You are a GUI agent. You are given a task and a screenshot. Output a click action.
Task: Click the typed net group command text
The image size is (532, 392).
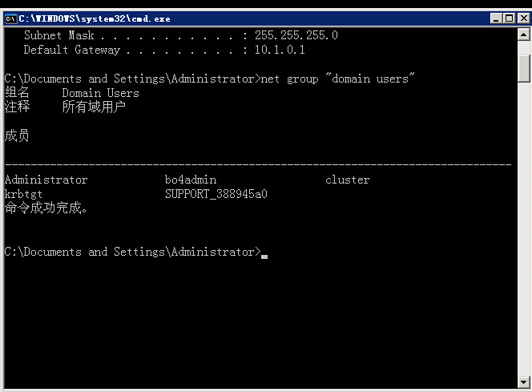[337, 79]
